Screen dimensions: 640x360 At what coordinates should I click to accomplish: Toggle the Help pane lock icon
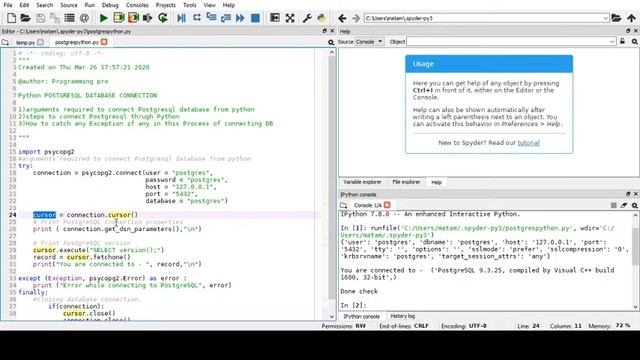(x=622, y=41)
